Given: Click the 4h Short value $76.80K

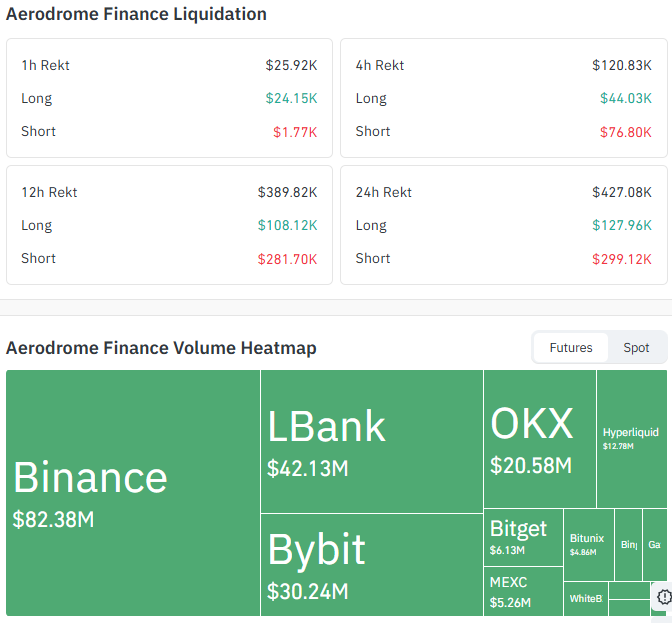Looking at the screenshot, I should [625, 132].
